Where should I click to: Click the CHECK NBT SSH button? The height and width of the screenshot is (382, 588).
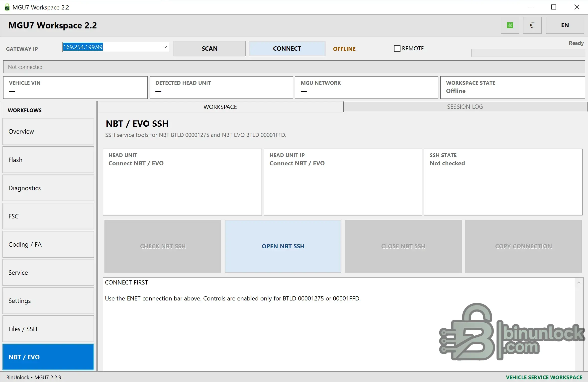coord(163,246)
